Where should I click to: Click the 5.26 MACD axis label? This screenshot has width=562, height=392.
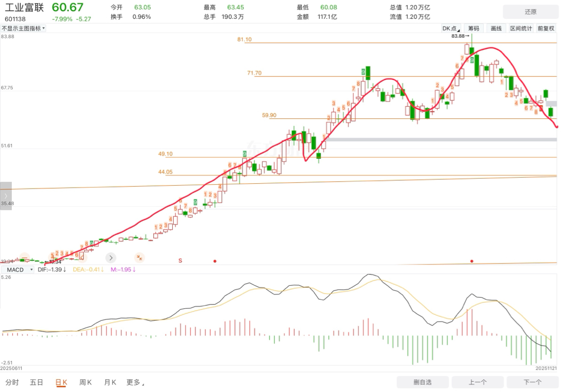coord(6,278)
